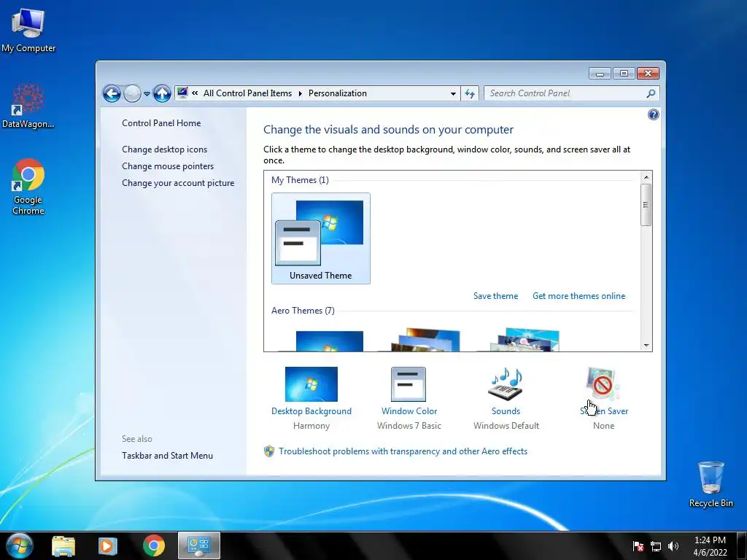747x560 pixels.
Task: Select the Unsaved Theme thumbnail
Action: 321,238
